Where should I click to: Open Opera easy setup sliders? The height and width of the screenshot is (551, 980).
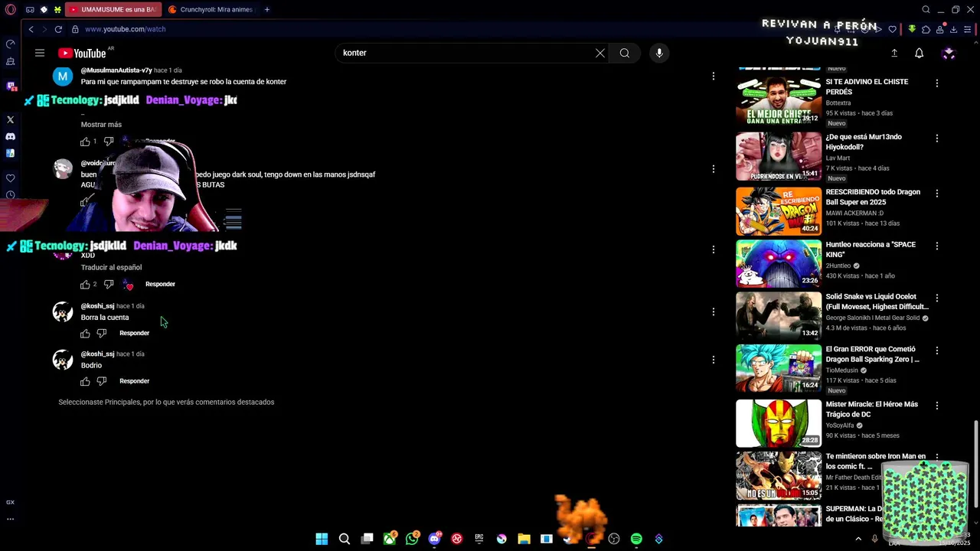(x=969, y=29)
